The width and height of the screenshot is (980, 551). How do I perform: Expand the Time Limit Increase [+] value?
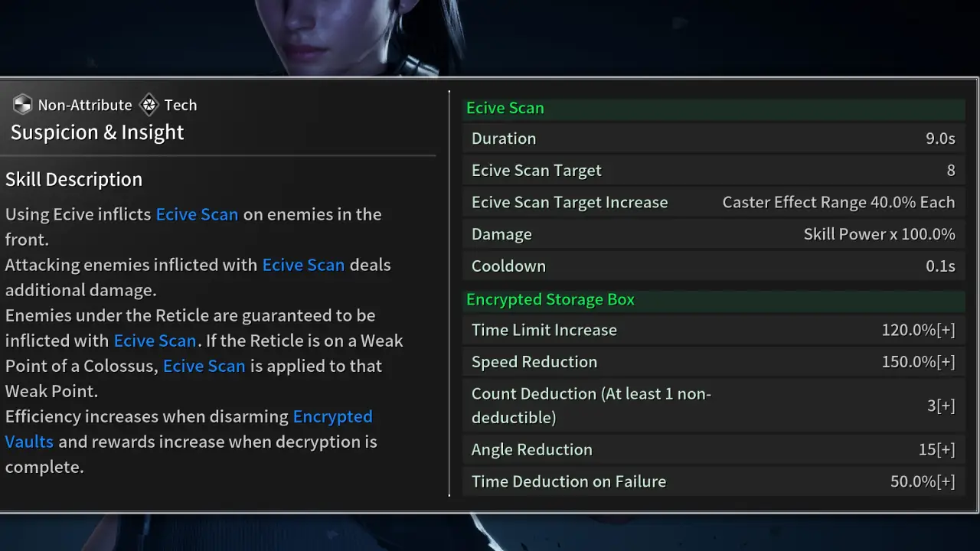tap(918, 330)
